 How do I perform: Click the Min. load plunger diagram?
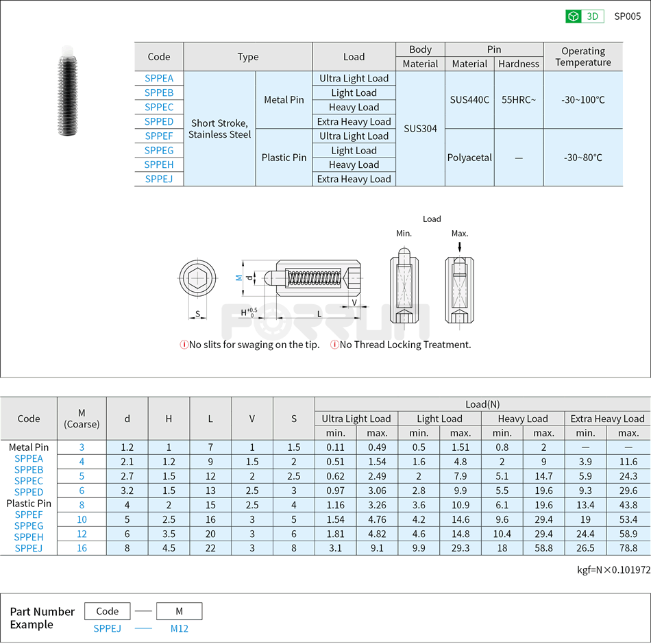tap(404, 288)
